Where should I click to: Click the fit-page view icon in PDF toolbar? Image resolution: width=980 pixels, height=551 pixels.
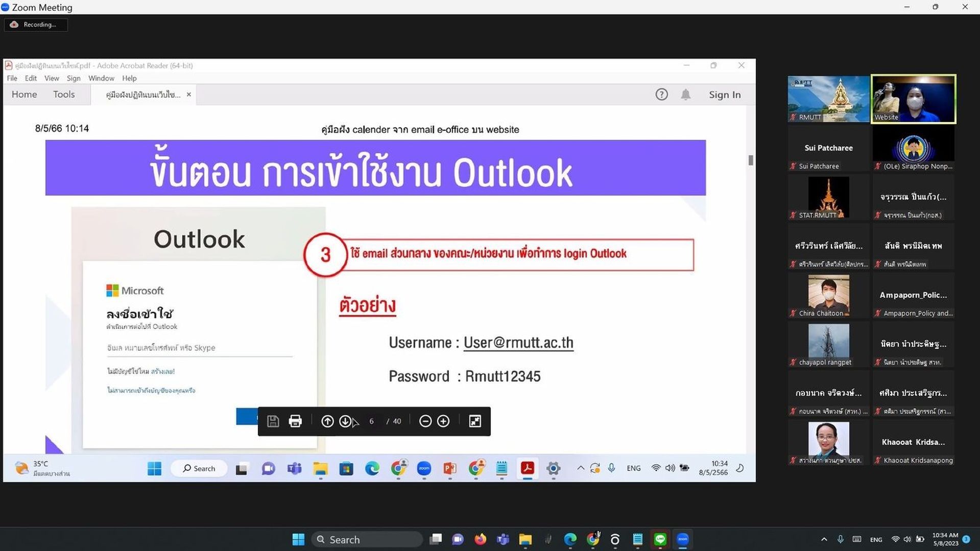475,421
